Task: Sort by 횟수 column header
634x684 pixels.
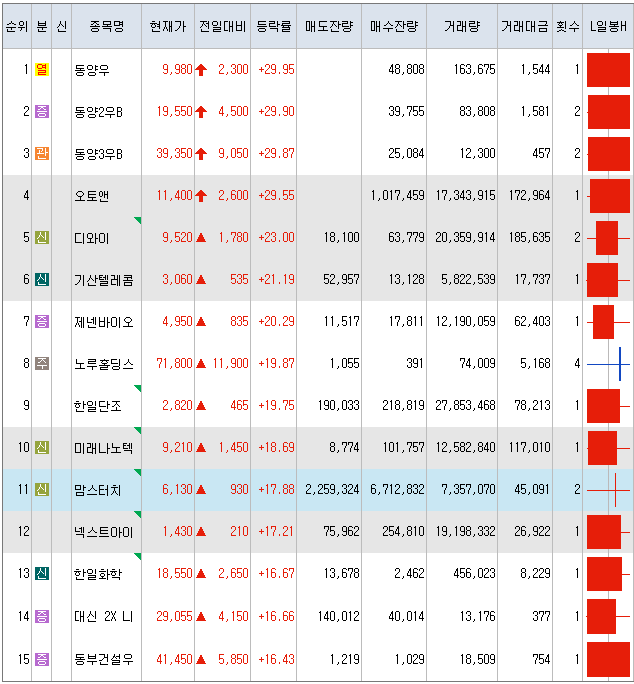Action: (x=568, y=27)
